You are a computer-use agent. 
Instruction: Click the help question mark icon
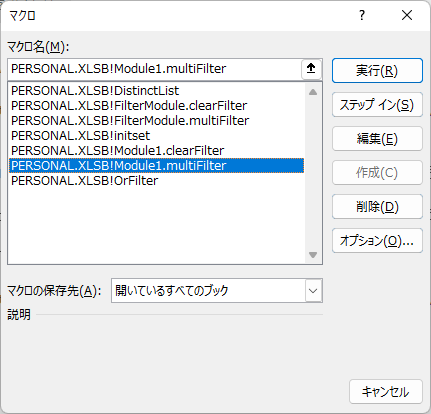tap(362, 15)
